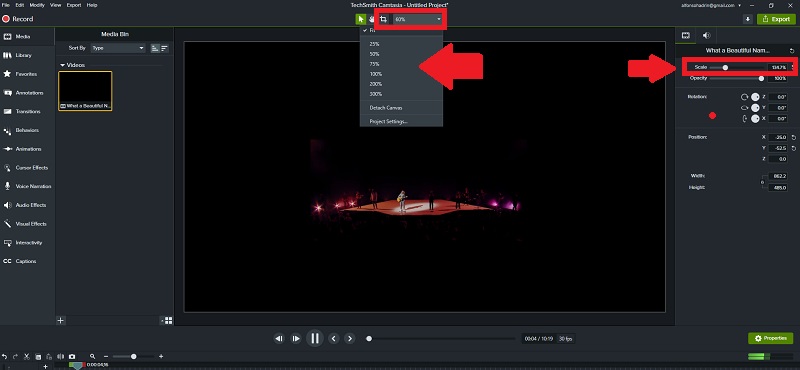Screen dimensions: 800x370
Task: Open the canvas zoom dropdown showing 60%
Action: [418, 19]
